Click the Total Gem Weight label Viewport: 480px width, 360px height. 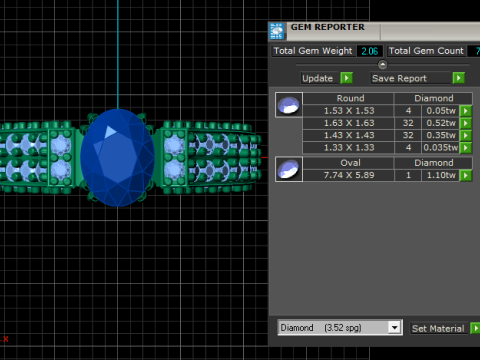(x=313, y=51)
